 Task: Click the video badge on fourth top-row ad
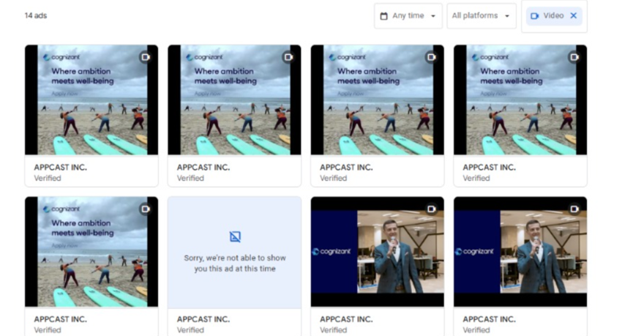[574, 57]
